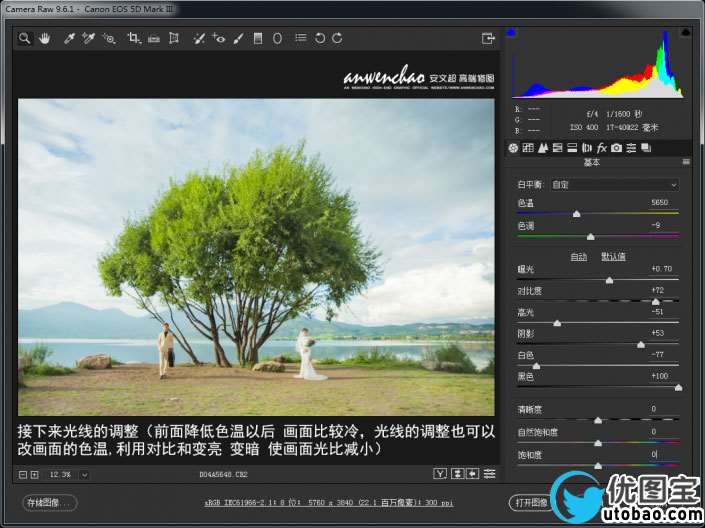Open the Detail panel tab
The height and width of the screenshot is (528, 705).
click(543, 148)
